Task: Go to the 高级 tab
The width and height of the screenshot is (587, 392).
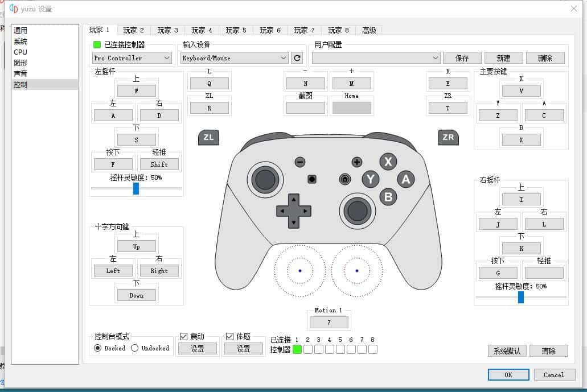Action: coord(369,30)
